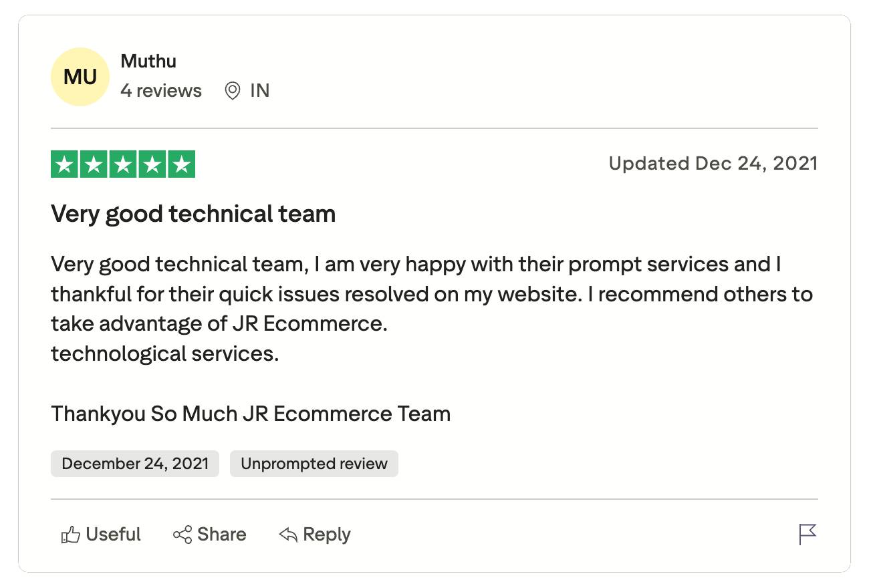This screenshot has width=869, height=588.
Task: Click the third green star in rating
Action: (123, 164)
